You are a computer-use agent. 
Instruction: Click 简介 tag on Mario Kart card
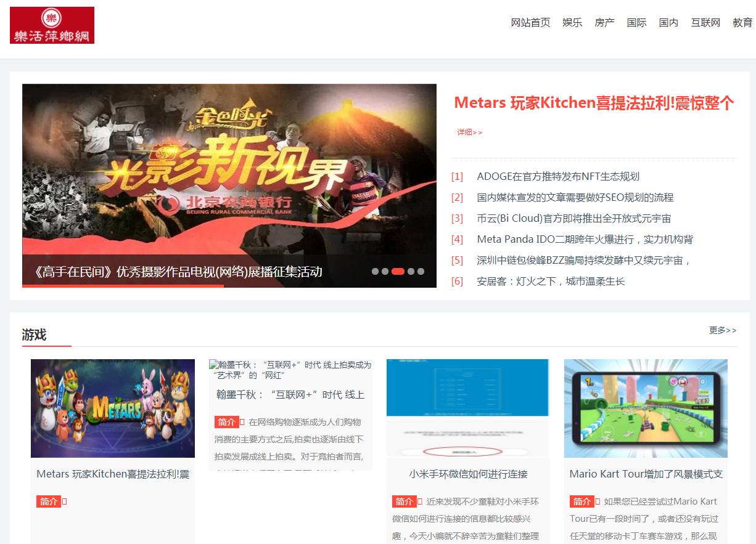pos(581,501)
